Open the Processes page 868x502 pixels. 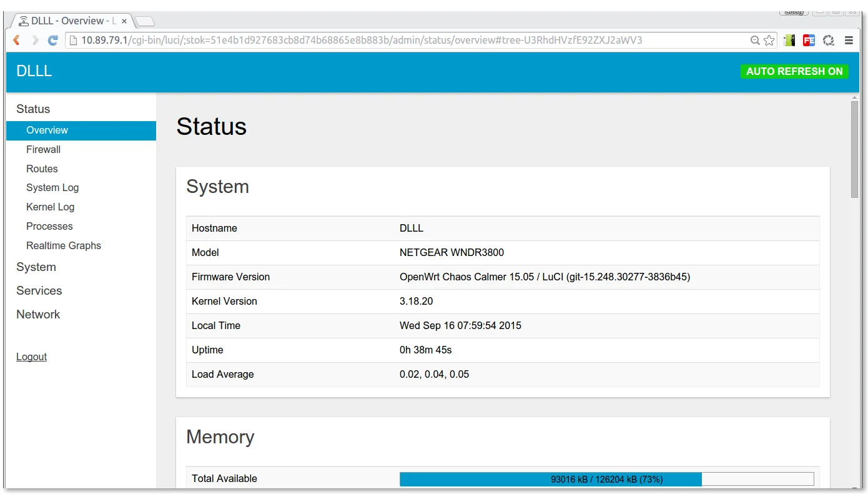coord(49,227)
